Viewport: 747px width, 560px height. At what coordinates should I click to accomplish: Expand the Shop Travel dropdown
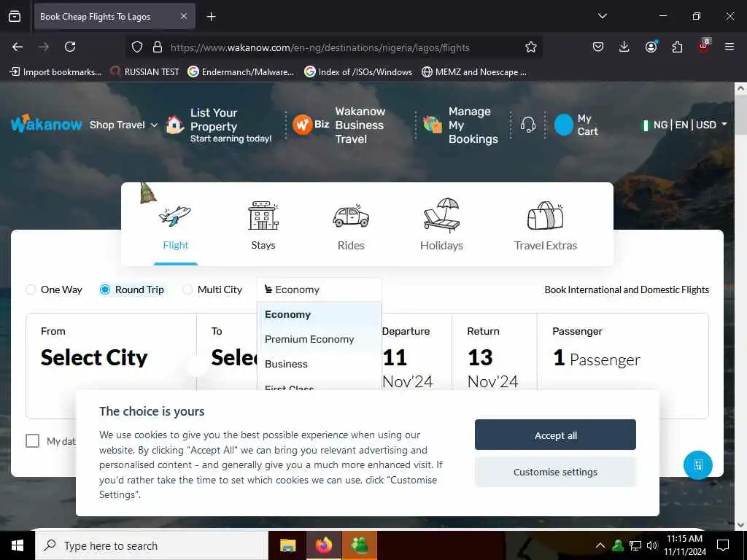point(123,125)
